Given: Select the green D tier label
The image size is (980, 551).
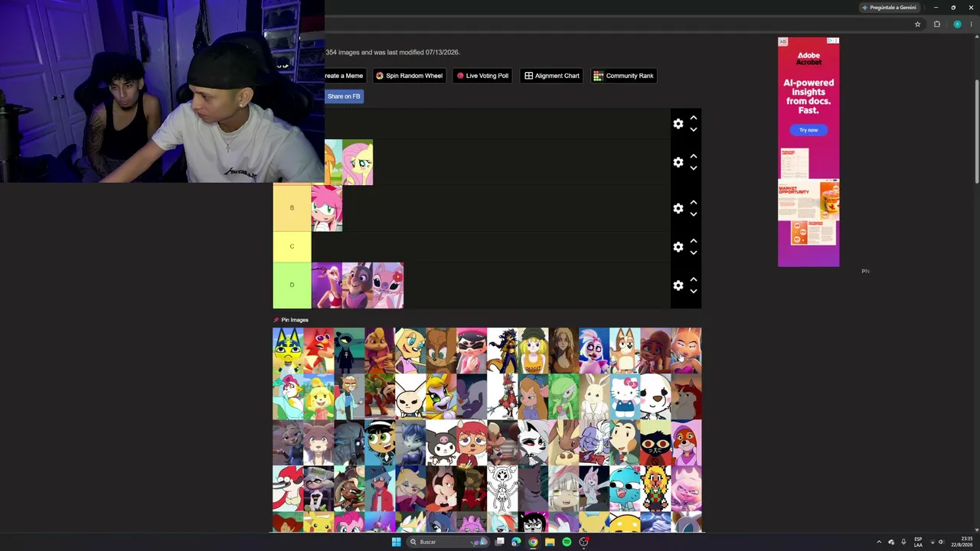Looking at the screenshot, I should pyautogui.click(x=292, y=285).
